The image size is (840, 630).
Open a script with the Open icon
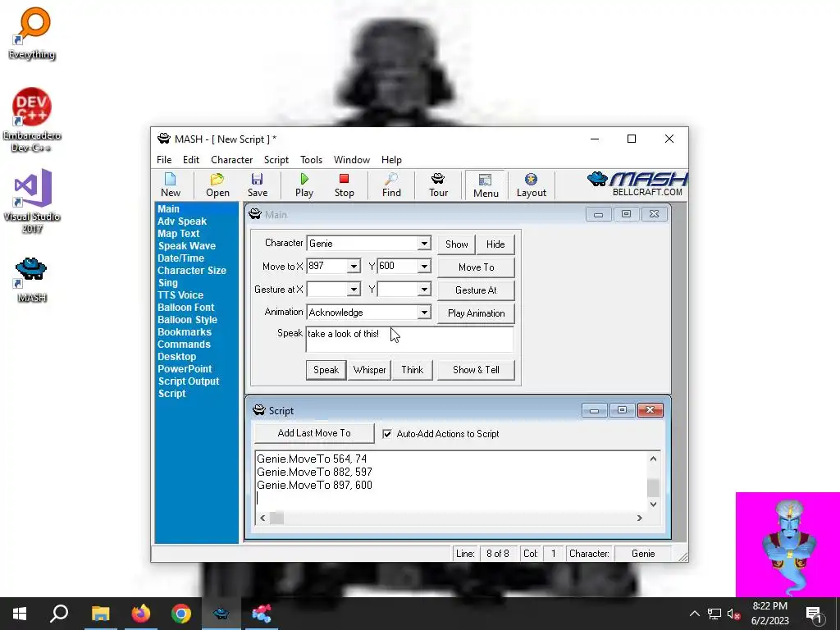[217, 185]
